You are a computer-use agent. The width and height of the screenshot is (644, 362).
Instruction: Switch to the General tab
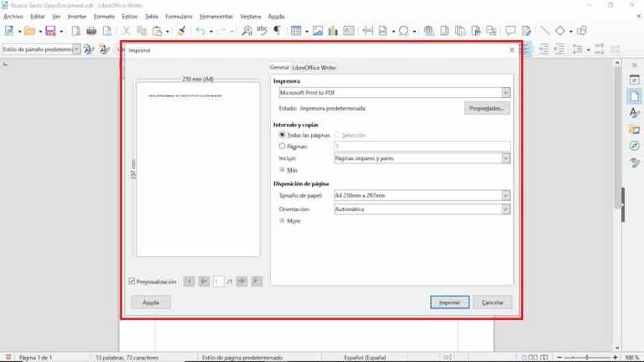point(279,67)
